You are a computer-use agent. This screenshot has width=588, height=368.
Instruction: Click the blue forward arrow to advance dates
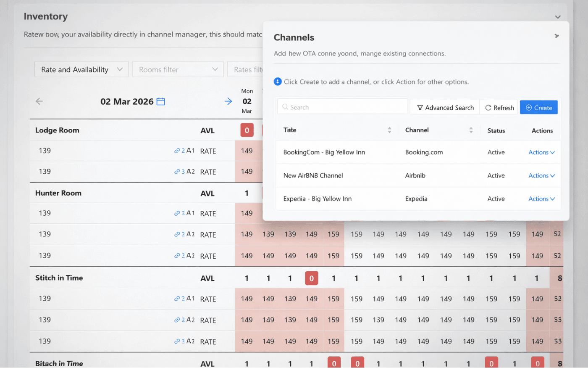coord(228,101)
